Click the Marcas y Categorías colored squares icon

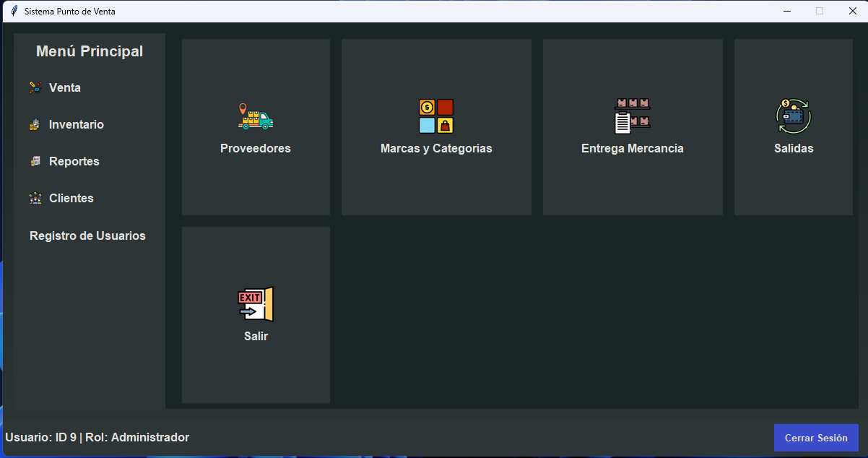pyautogui.click(x=436, y=116)
